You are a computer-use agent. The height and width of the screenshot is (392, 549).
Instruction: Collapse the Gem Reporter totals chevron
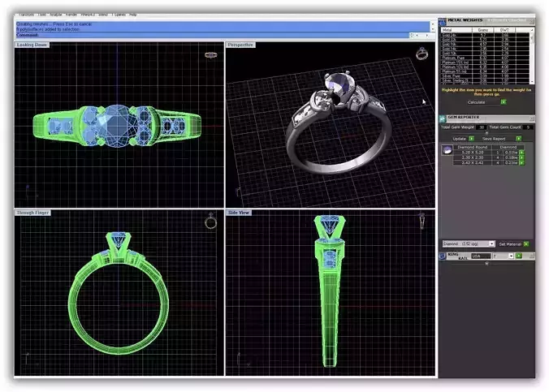point(486,133)
